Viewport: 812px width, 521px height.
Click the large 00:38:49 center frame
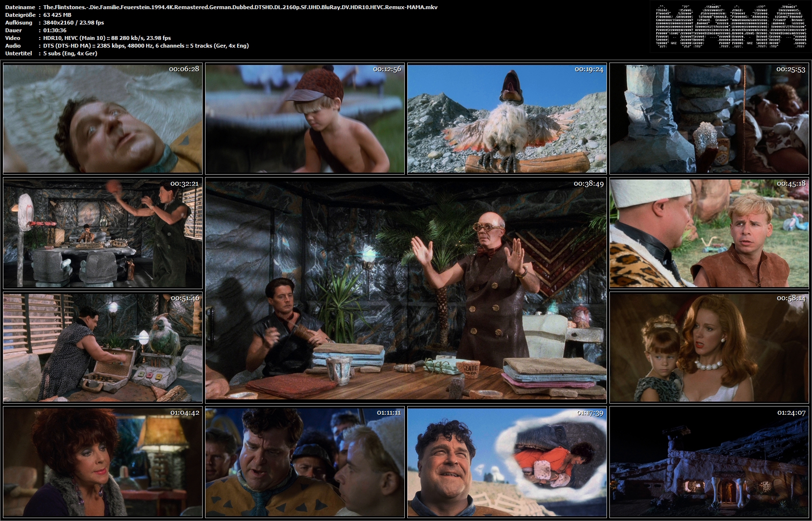tap(406, 291)
